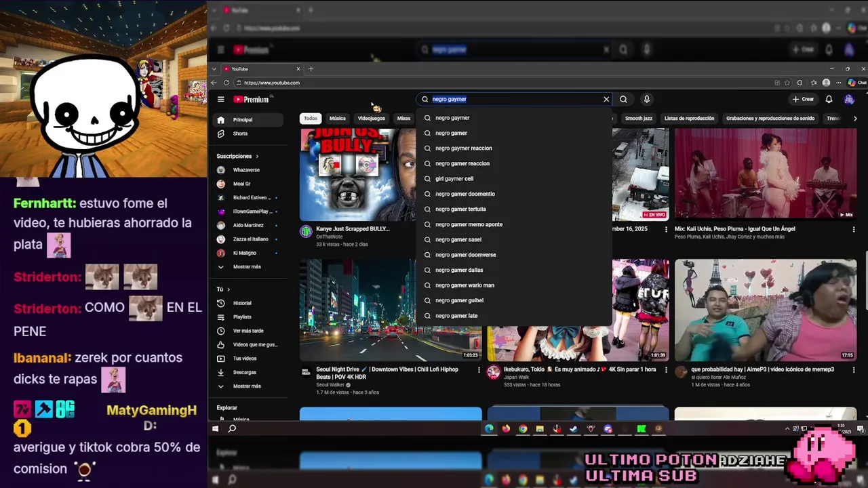This screenshot has width=868, height=488.
Task: Choose suggestion 'negro gamer late'
Action: coord(514,316)
